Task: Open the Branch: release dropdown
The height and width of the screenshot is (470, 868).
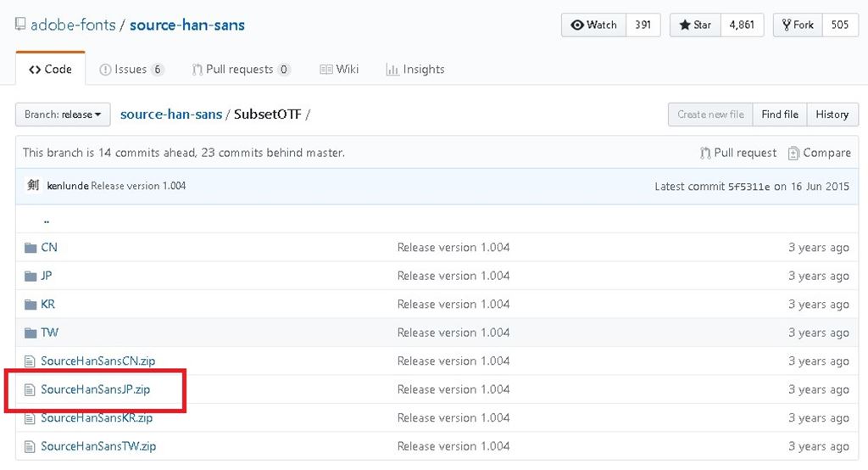Action: [x=63, y=115]
